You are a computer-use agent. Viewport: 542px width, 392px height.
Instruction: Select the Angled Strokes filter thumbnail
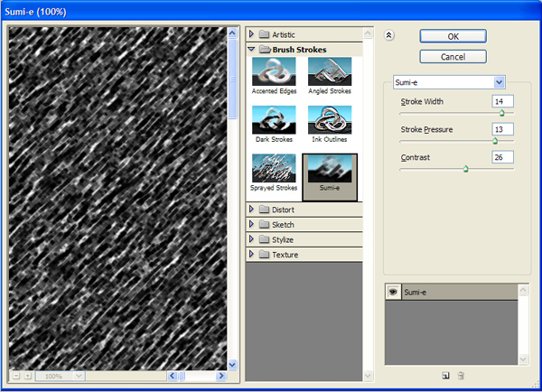330,71
